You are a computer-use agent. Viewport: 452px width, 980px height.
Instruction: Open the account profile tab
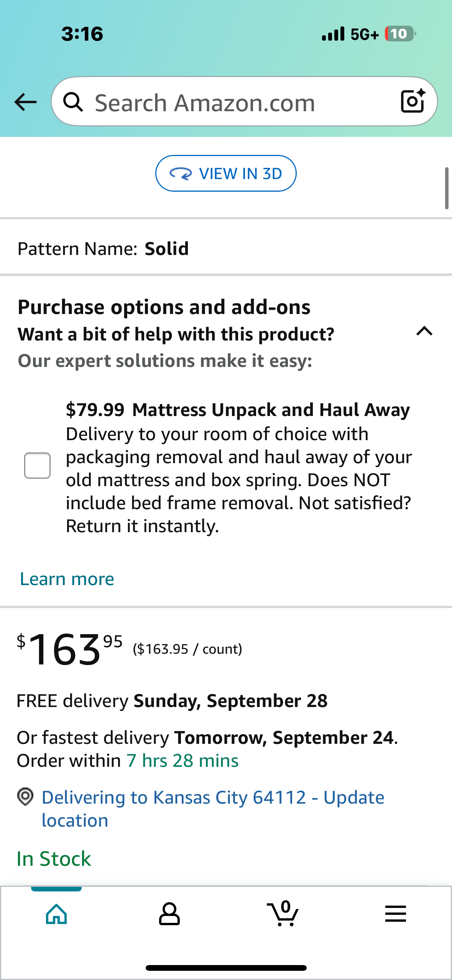(169, 914)
